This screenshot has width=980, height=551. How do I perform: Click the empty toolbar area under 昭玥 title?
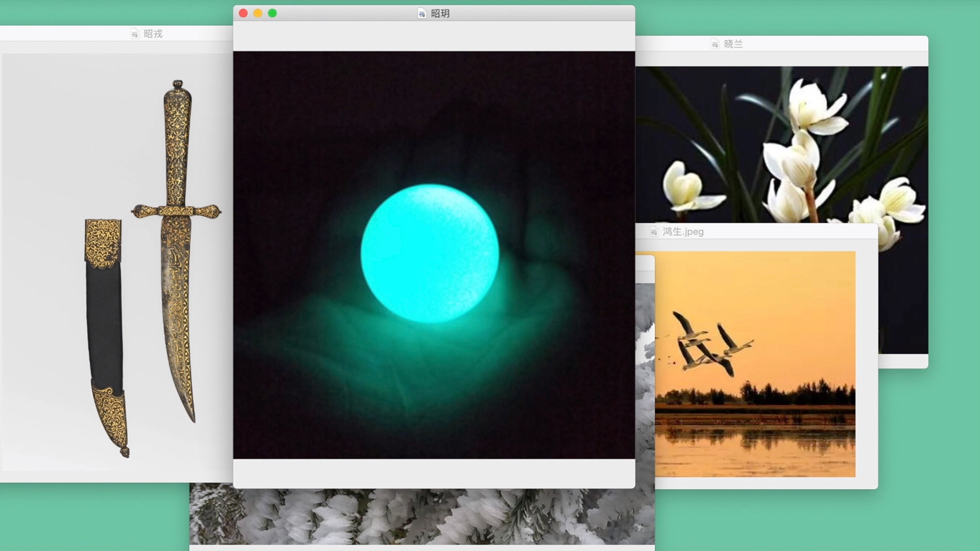coord(434,36)
